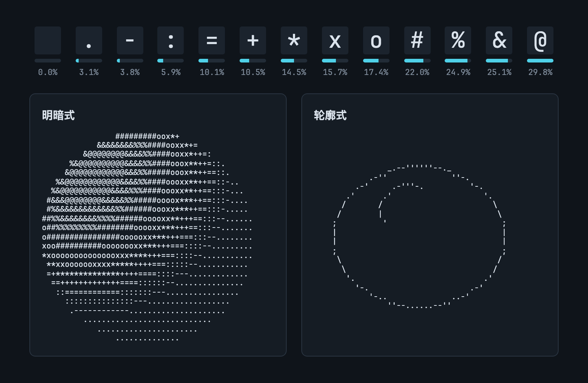Click the 14.5% density value
Screen dimensions: 588x383
(294, 72)
